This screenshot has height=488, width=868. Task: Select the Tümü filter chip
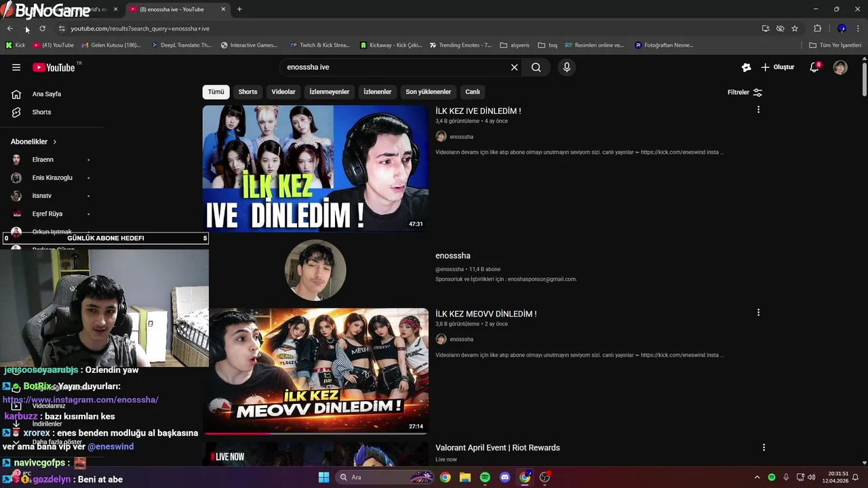point(216,91)
